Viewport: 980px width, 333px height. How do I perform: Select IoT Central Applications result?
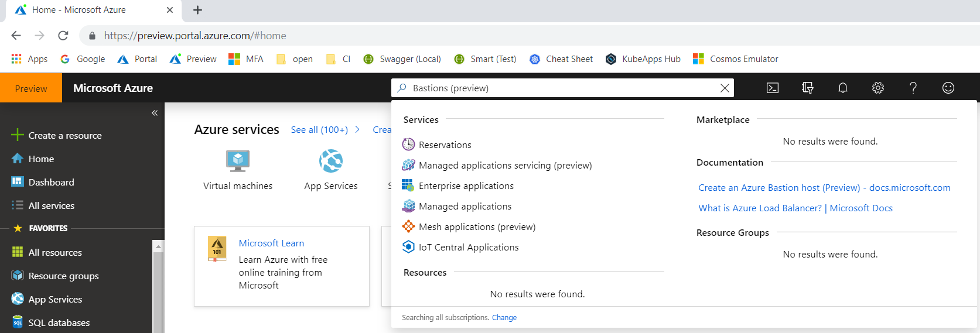click(x=460, y=247)
